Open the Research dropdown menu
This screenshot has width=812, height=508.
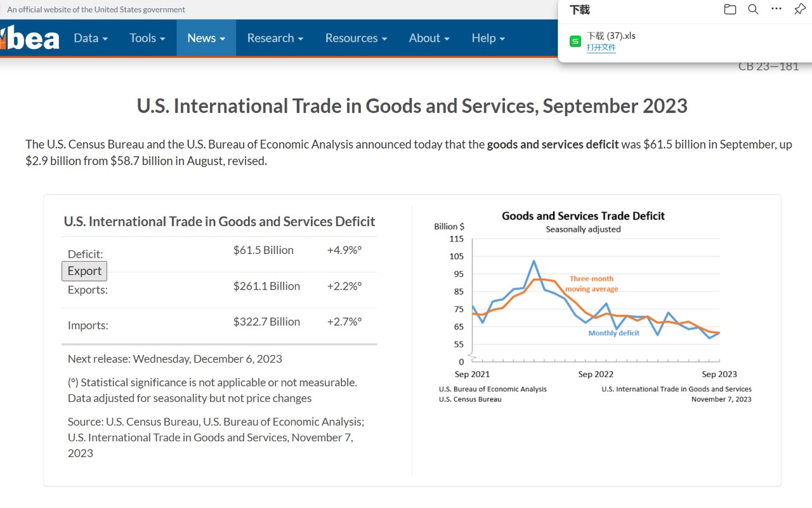[x=275, y=38]
